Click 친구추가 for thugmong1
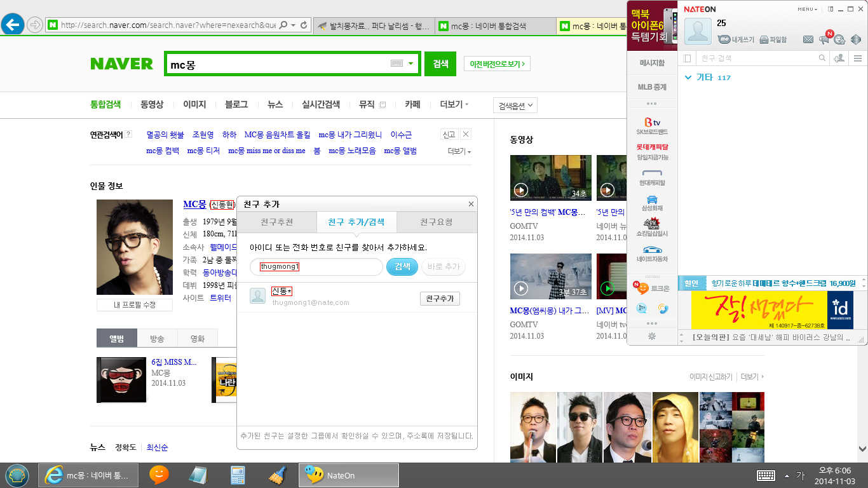868x488 pixels. [x=440, y=299]
